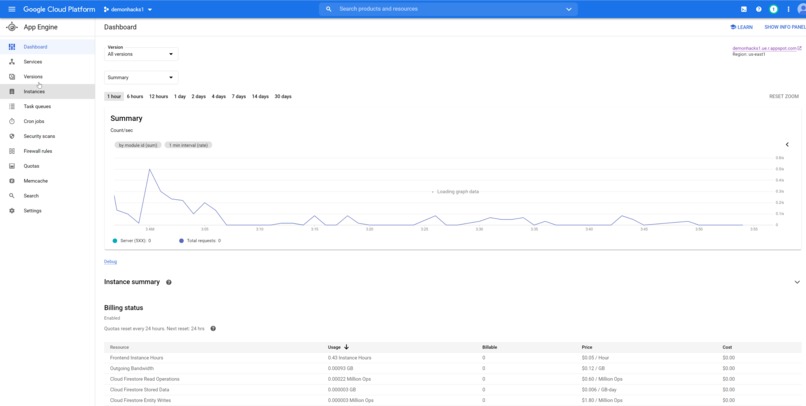
Task: Select the 4 days time range
Action: click(218, 96)
